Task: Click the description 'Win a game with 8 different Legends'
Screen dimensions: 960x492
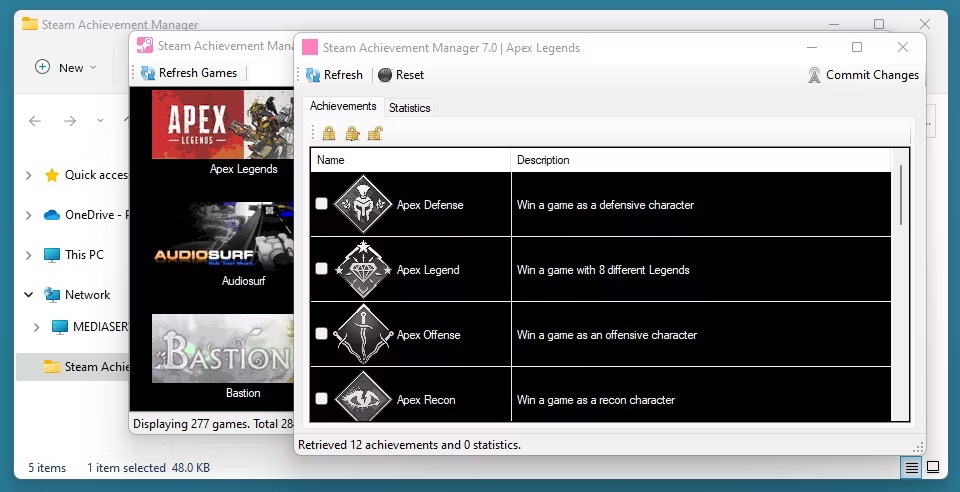Action: coord(603,270)
